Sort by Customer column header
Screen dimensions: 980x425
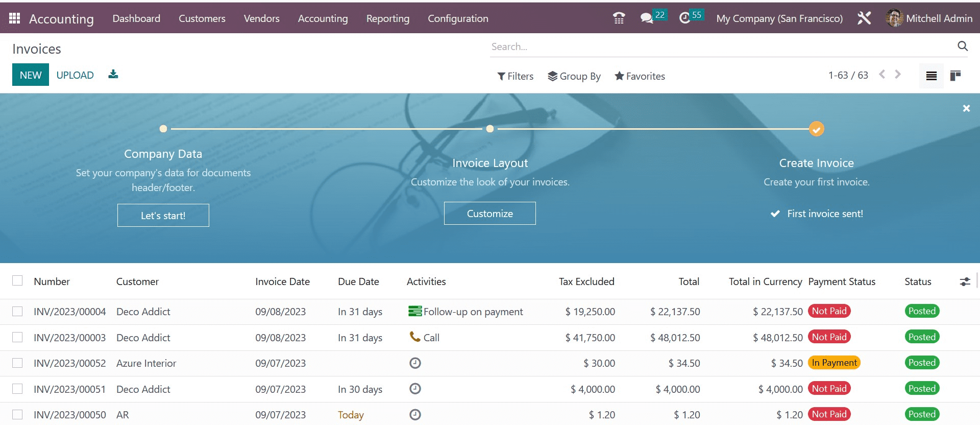point(137,281)
